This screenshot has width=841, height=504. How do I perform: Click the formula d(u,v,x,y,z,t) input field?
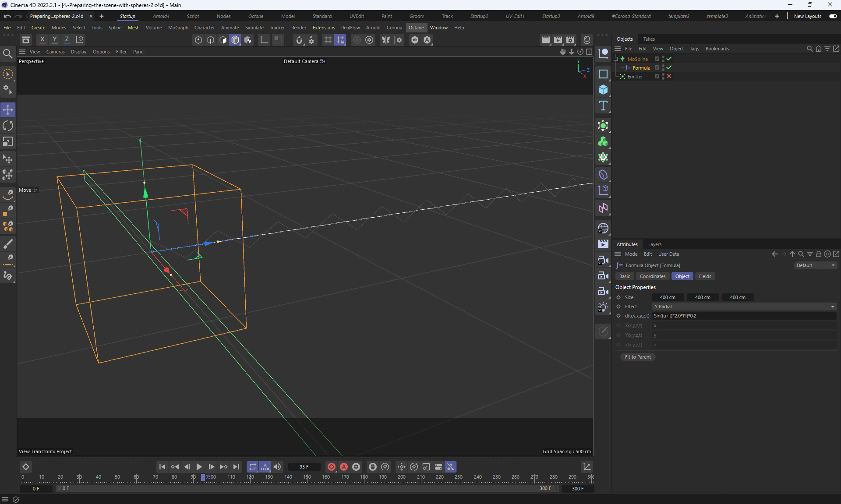(744, 316)
